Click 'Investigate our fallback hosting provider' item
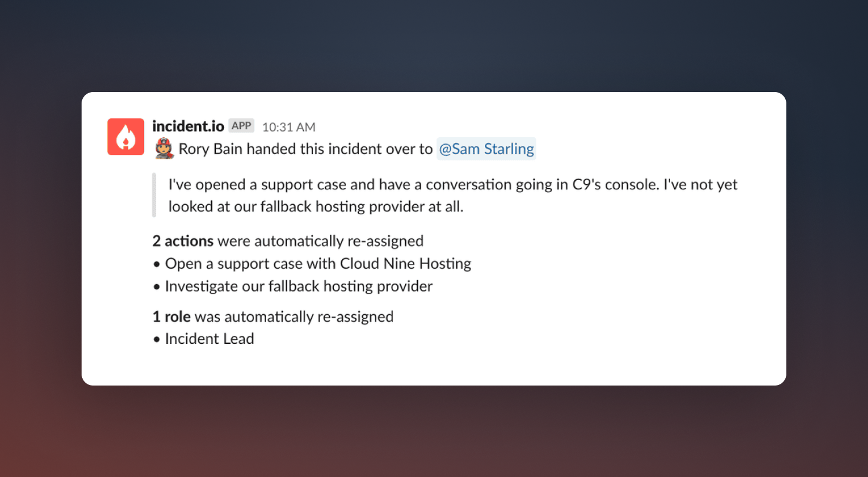Screen dimensions: 868x477 pos(299,287)
